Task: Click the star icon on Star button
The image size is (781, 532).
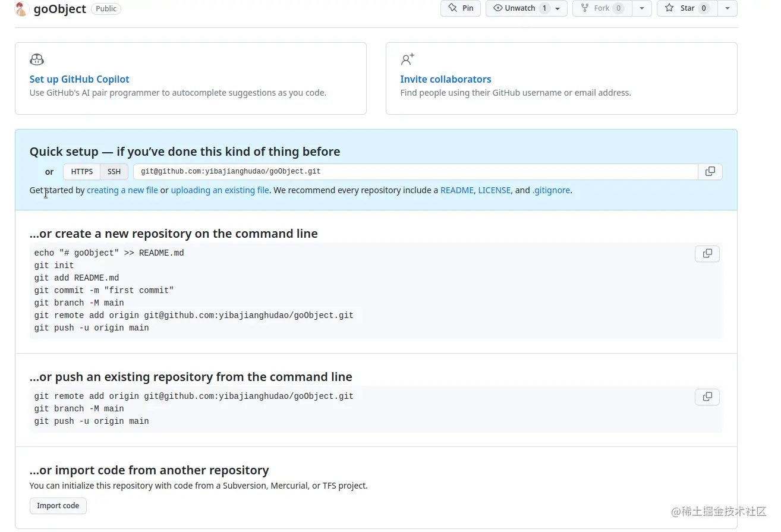Action: point(669,8)
